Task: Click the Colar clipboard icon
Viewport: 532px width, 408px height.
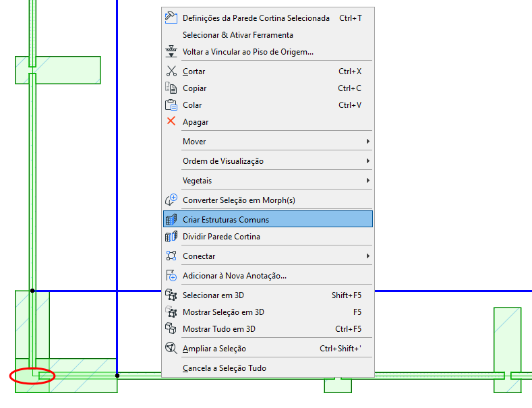Action: tap(171, 105)
